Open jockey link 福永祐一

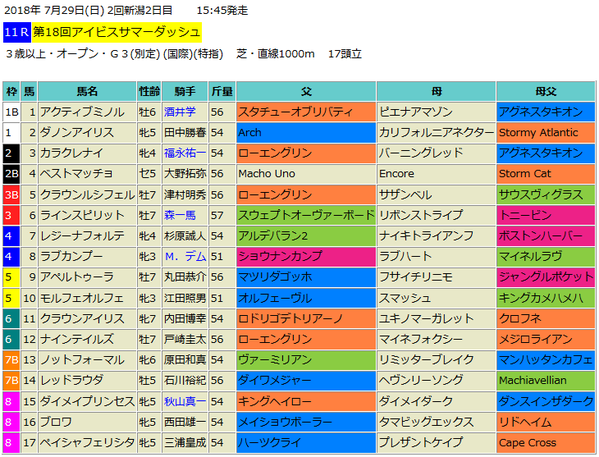pos(185,153)
